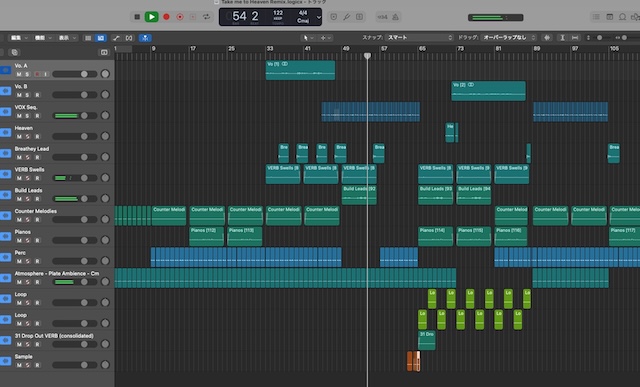Select the Pianos [112] region
This screenshot has height=387, width=640.
(207, 236)
